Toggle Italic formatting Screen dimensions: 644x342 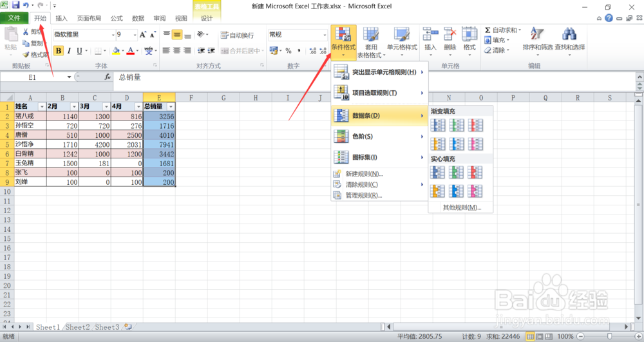click(69, 50)
